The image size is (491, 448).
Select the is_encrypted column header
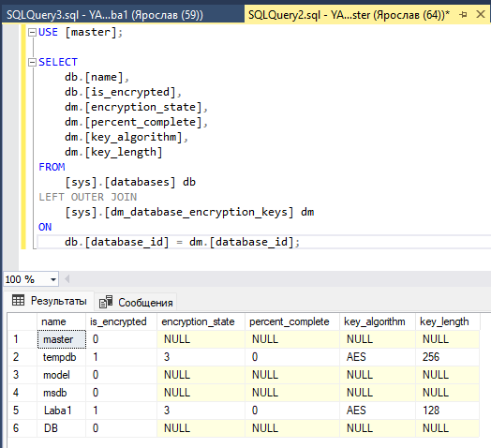tap(121, 321)
